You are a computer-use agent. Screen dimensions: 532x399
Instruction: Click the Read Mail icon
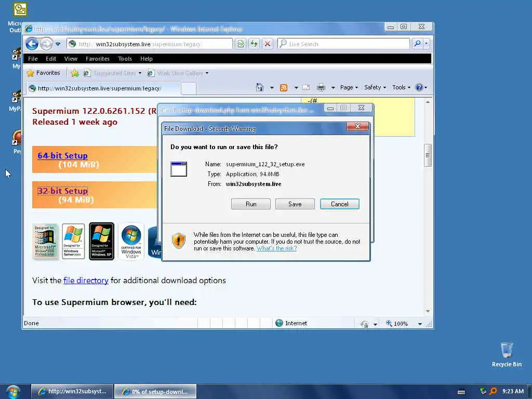306,87
